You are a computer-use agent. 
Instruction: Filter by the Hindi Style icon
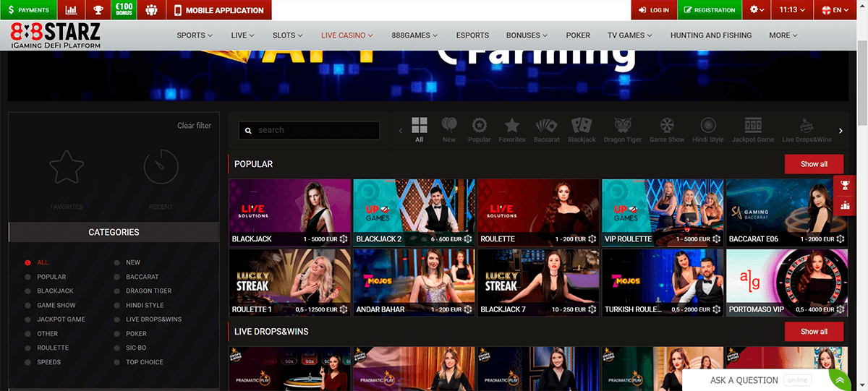(x=708, y=129)
